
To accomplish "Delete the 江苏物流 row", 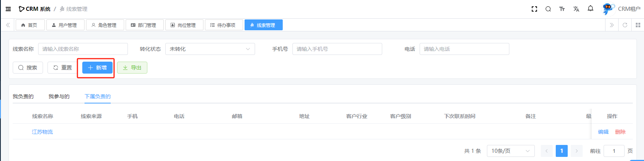I will [x=620, y=132].
